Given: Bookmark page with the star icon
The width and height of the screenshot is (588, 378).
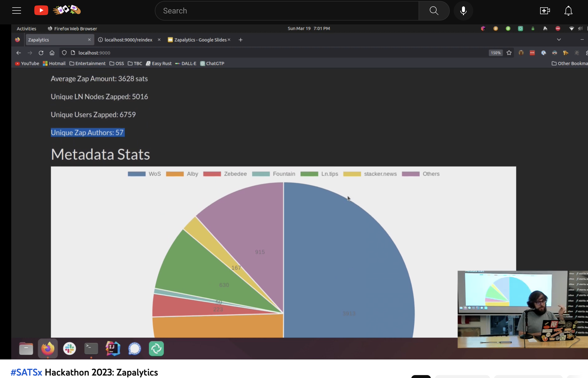Looking at the screenshot, I should [509, 53].
